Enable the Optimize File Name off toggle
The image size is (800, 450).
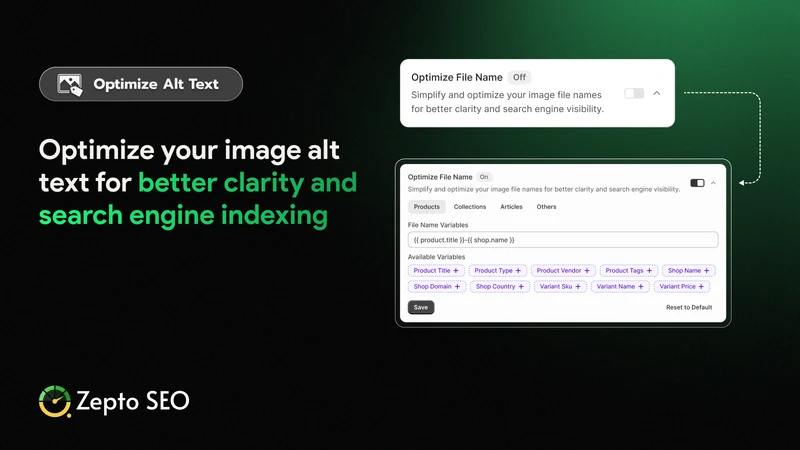(634, 93)
